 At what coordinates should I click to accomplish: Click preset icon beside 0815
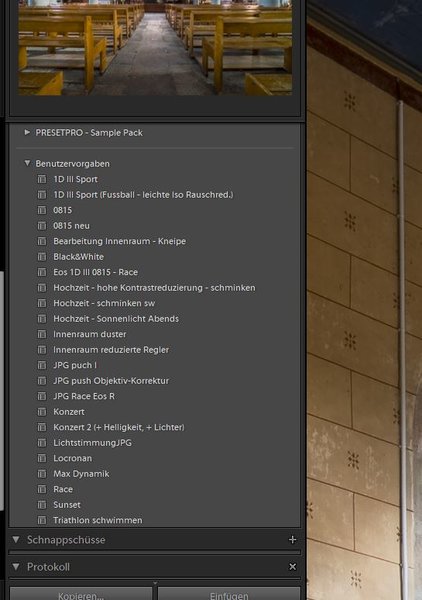point(42,210)
